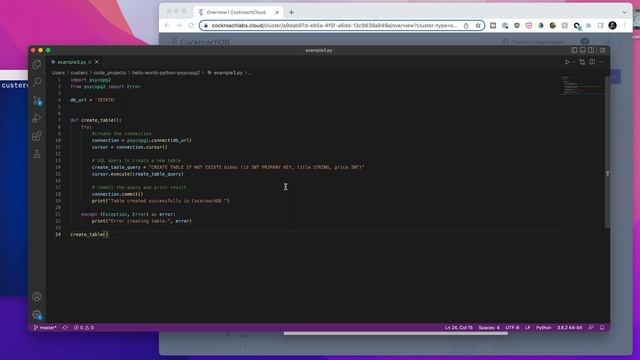Select Users in the breadcrumb path

click(58, 73)
